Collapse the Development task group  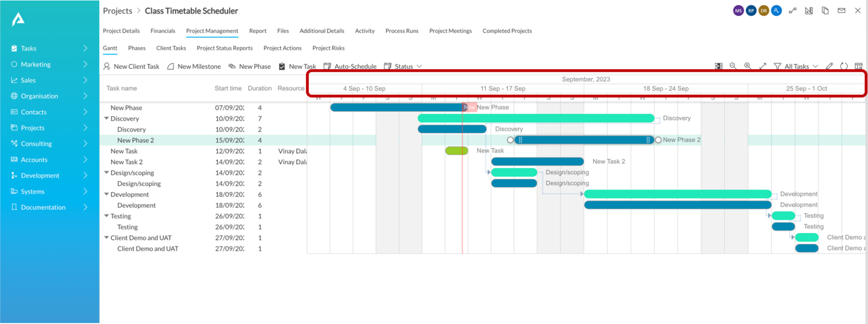click(106, 194)
